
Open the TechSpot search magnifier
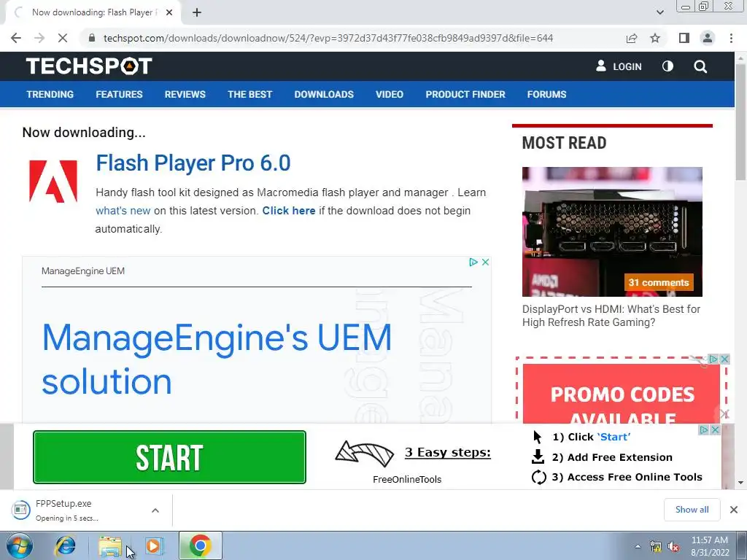[700, 66]
